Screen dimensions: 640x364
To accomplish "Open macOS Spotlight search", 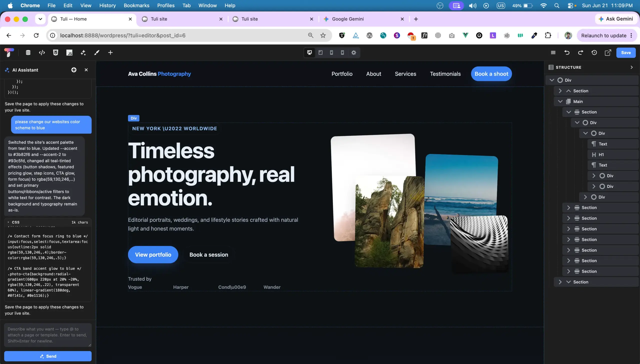I will (556, 5).
